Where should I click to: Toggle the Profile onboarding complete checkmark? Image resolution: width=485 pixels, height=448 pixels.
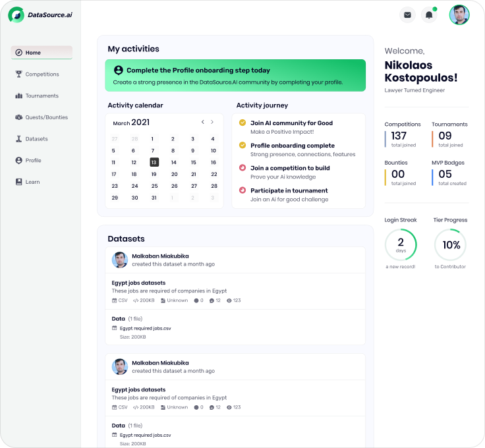[242, 145]
